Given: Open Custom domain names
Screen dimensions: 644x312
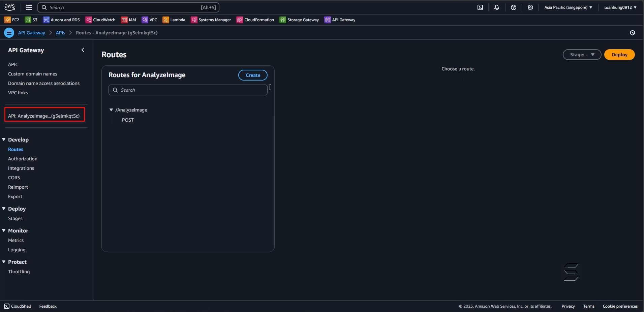Looking at the screenshot, I should [33, 74].
